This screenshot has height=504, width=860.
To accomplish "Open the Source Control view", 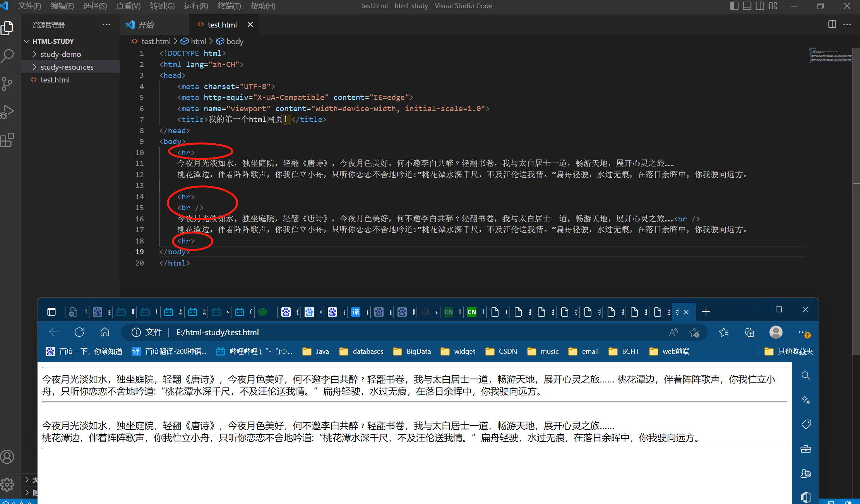I will tap(8, 84).
